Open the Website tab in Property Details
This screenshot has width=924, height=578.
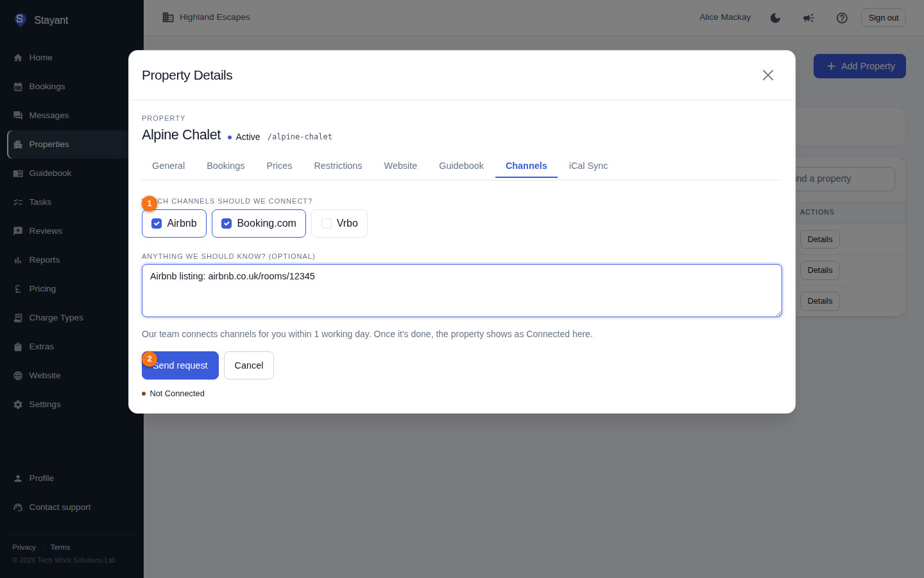tap(400, 166)
